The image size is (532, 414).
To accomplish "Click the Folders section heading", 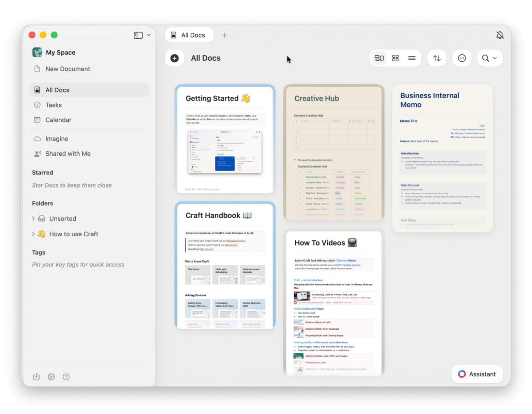I will point(43,203).
